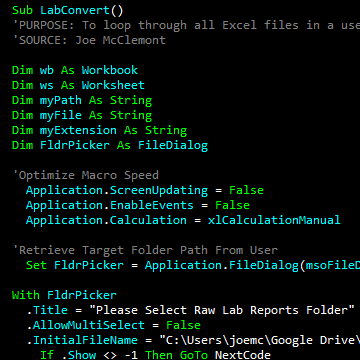
Task: Click NextCode in GoTo statement
Action: pyautogui.click(x=243, y=355)
